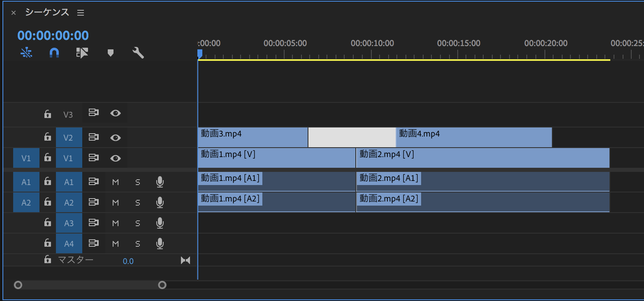This screenshot has width=644, height=301.
Task: Target track A3 header button
Action: 69,223
